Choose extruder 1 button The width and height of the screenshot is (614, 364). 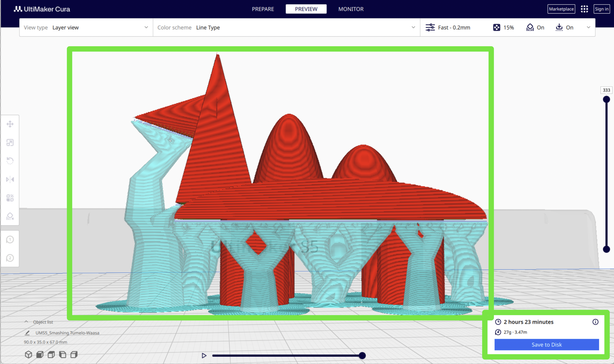(10, 240)
